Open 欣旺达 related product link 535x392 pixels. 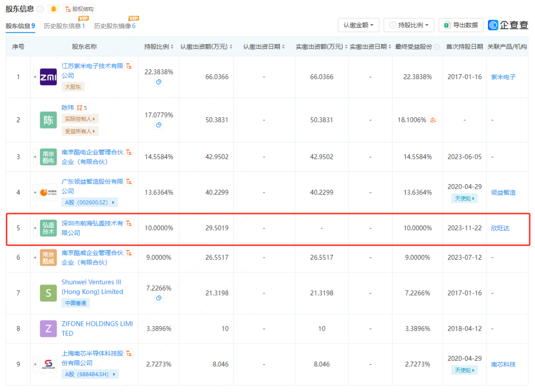click(500, 228)
